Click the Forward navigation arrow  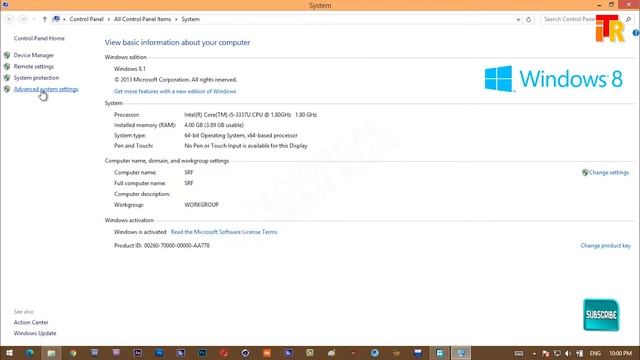click(23, 19)
